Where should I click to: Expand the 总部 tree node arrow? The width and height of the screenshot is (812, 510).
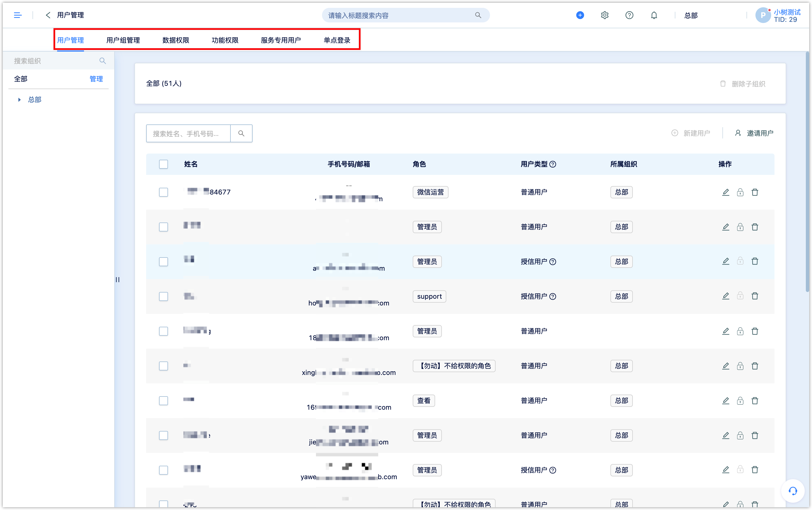click(x=19, y=100)
